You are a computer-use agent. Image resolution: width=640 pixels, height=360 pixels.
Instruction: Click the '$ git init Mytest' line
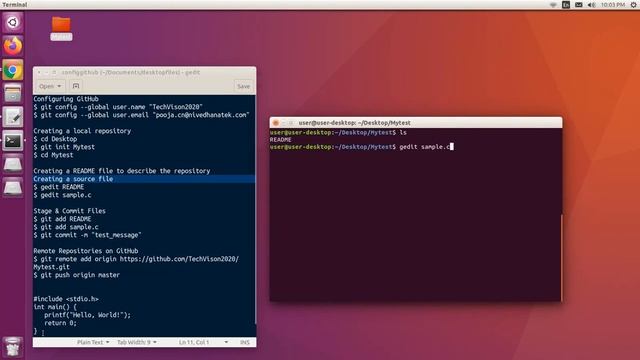(64, 147)
